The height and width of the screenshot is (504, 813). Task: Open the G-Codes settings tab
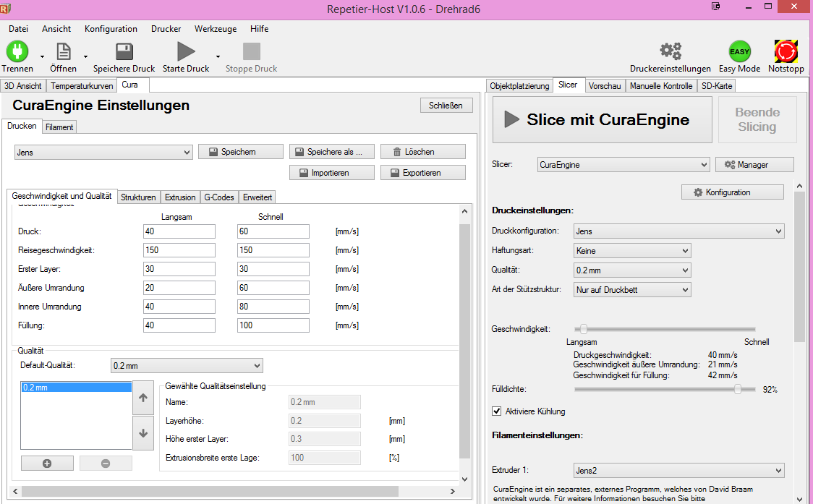pyautogui.click(x=219, y=197)
